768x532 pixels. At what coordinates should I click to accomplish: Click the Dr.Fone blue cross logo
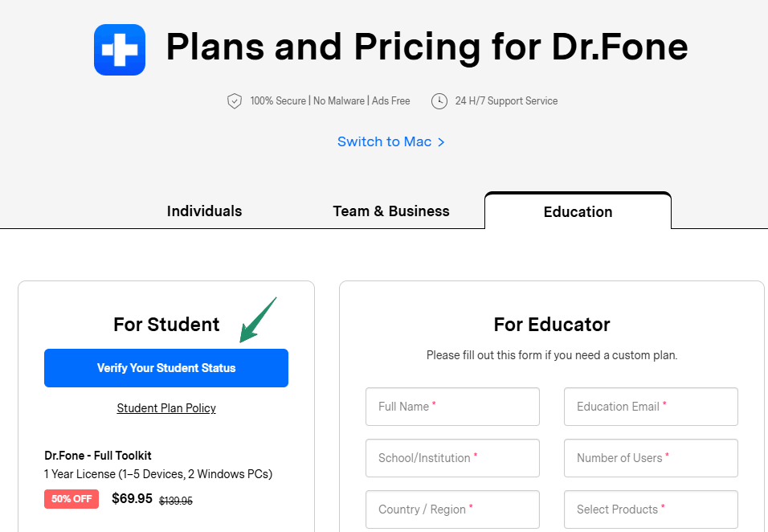120,50
